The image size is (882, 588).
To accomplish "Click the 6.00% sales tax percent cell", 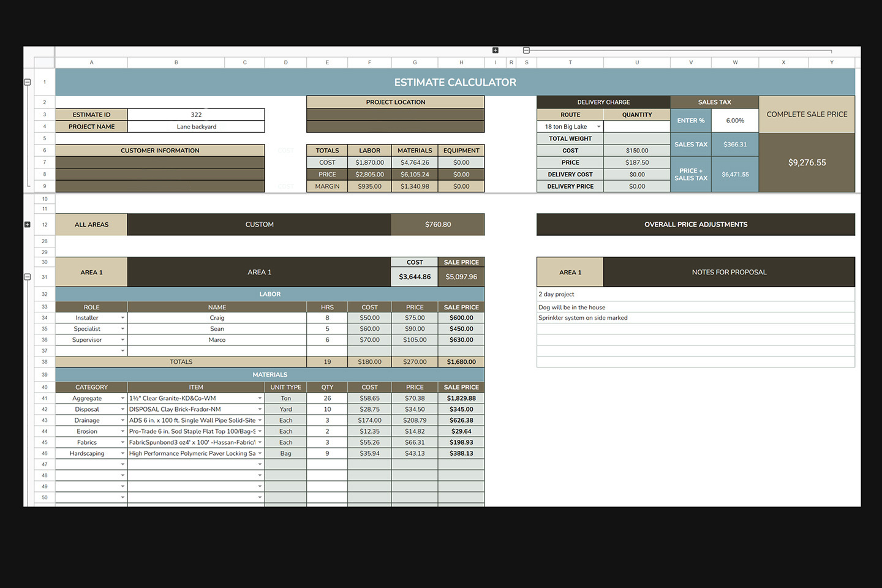I will (735, 121).
